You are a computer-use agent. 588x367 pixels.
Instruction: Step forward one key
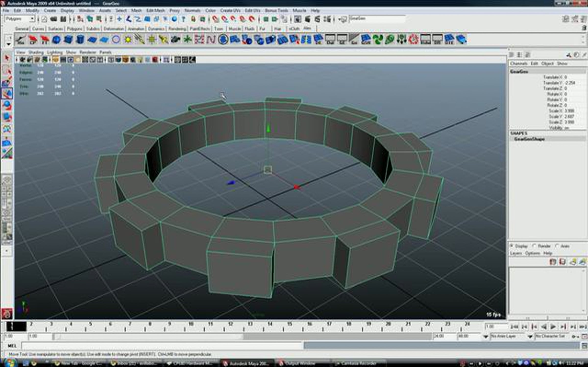coord(563,327)
